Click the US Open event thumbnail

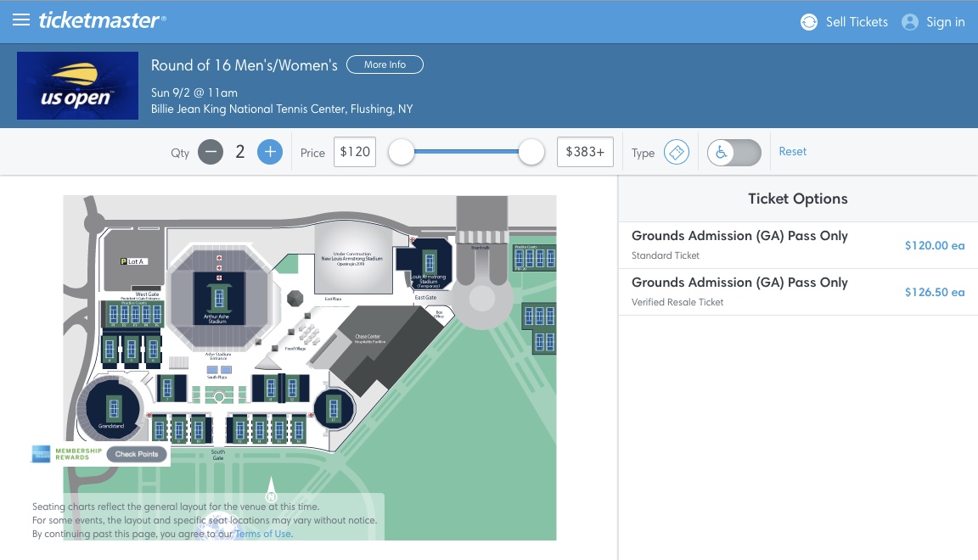77,86
